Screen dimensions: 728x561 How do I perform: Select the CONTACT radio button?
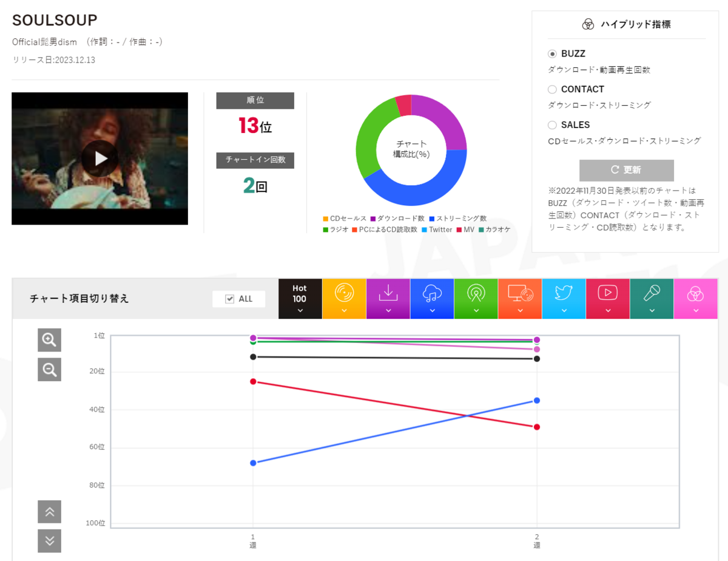(552, 89)
